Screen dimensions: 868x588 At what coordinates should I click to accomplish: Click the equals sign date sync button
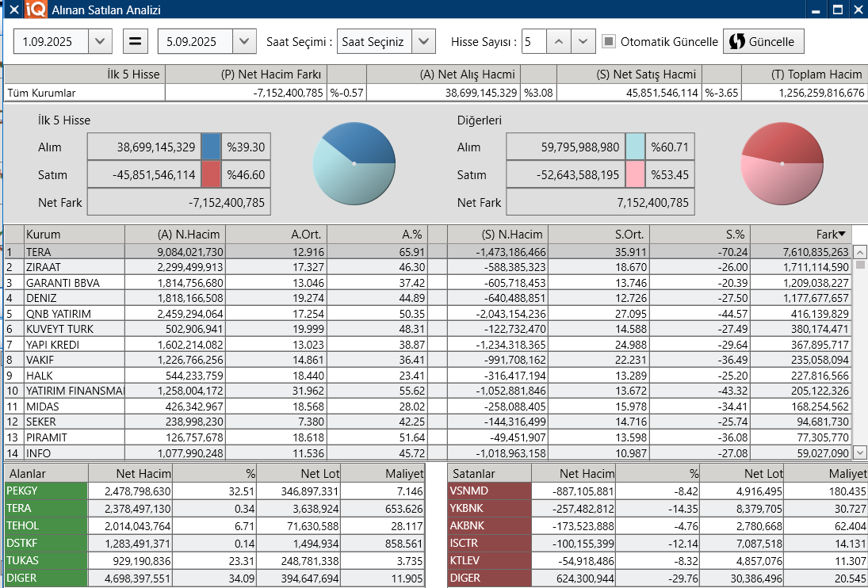click(x=136, y=41)
